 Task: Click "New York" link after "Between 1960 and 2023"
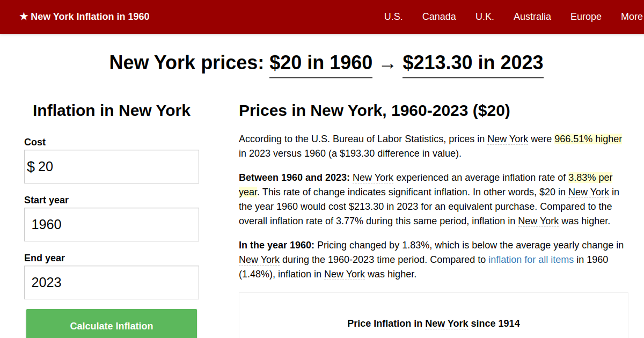point(372,177)
